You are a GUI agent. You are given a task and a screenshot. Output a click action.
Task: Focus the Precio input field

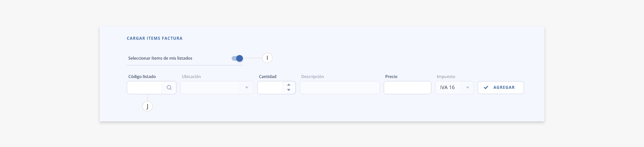coord(407,88)
